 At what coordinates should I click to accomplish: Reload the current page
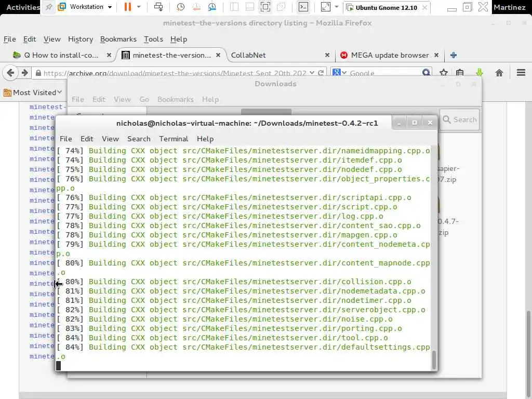321,73
